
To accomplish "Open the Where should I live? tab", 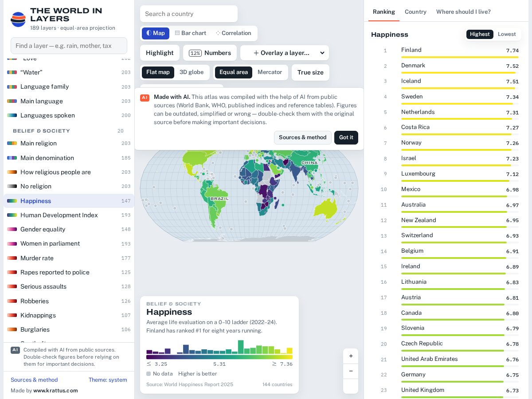I will point(463,12).
